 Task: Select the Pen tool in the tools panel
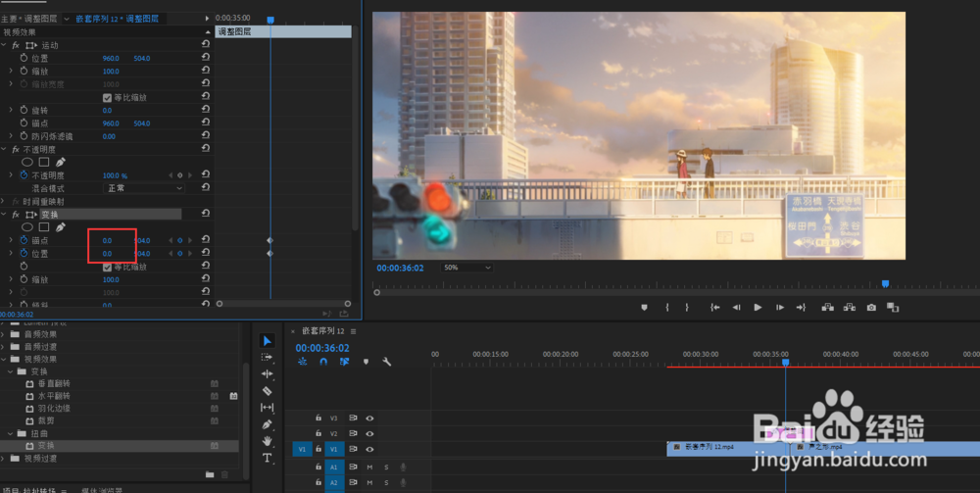[268, 424]
